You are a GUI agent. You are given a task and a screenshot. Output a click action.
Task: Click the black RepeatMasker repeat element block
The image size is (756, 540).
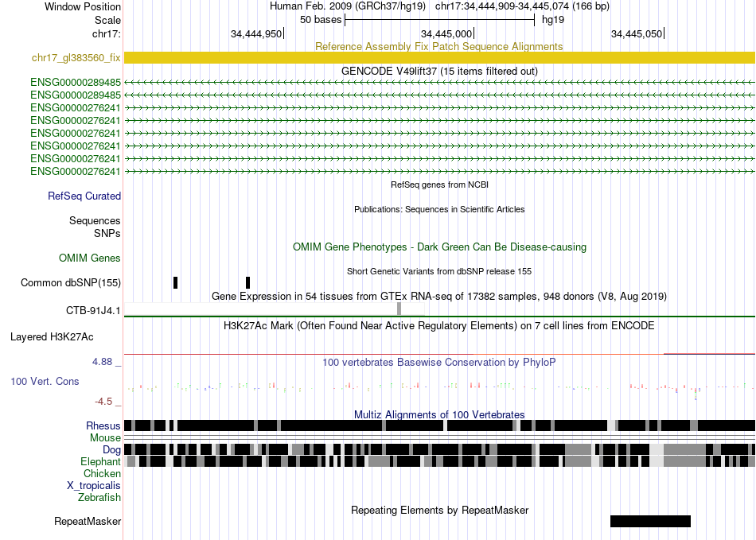pos(650,521)
